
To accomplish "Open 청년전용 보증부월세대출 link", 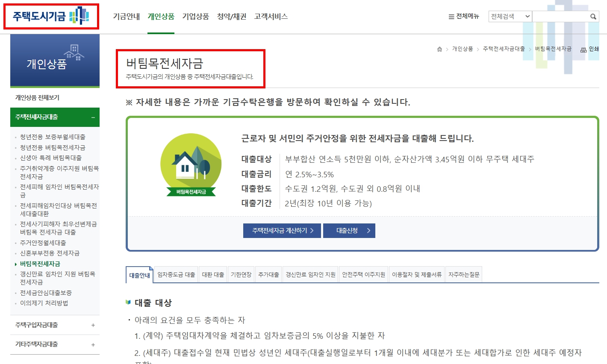I will click(53, 137).
